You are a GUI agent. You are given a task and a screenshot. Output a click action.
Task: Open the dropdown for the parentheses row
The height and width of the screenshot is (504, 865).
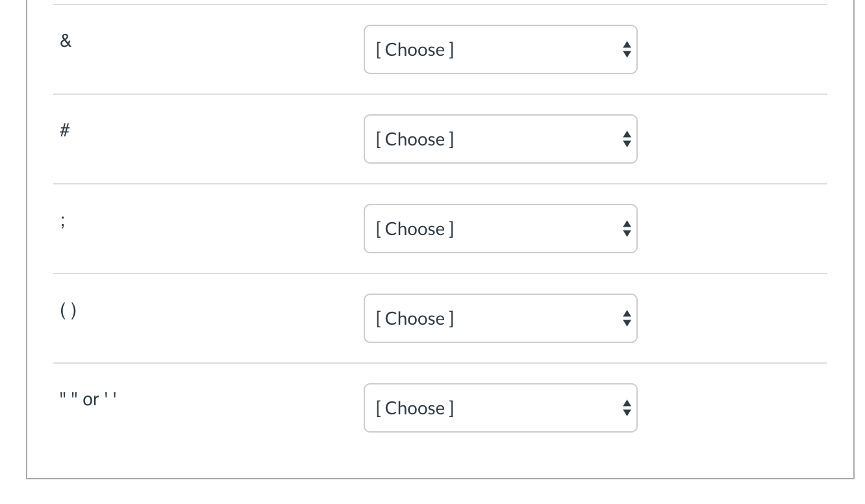(x=500, y=318)
